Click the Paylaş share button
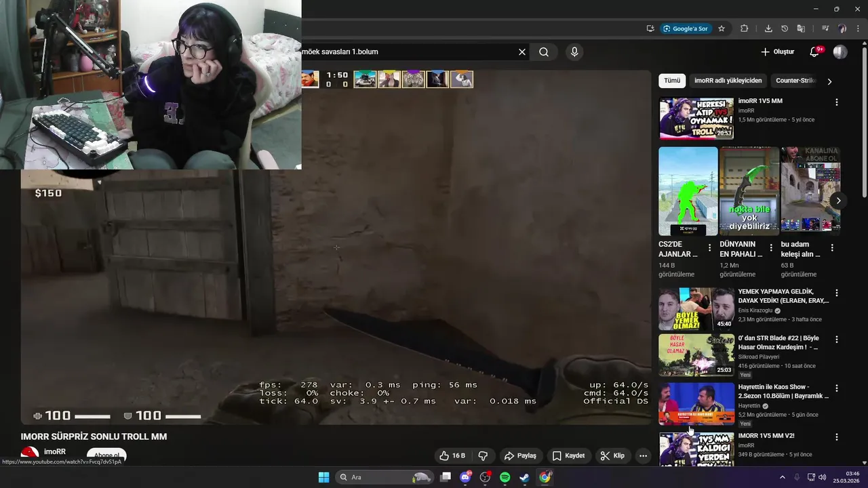 click(520, 455)
